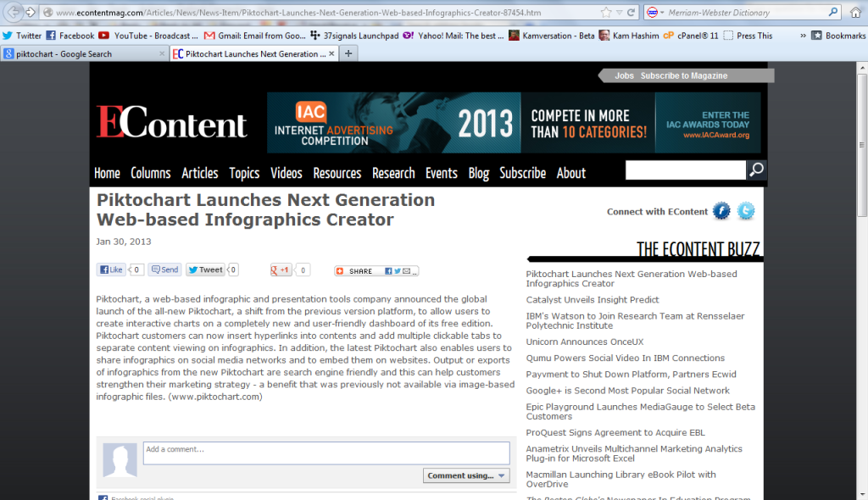Click the Press This bookmarklet

click(748, 36)
